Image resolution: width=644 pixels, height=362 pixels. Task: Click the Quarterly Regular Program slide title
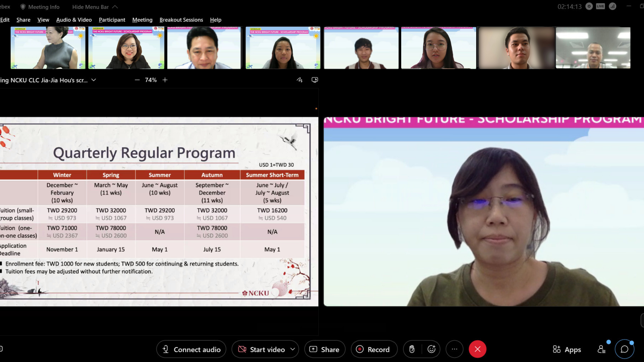[144, 153]
